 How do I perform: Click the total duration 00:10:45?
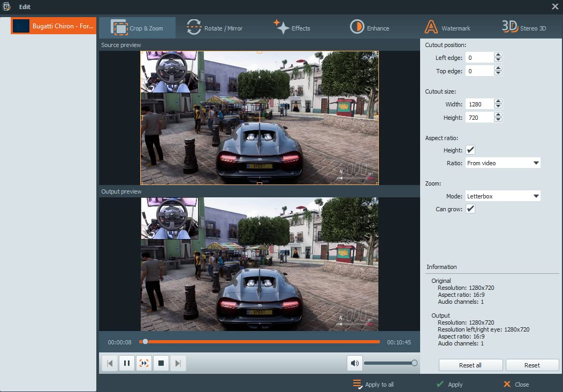coord(399,342)
